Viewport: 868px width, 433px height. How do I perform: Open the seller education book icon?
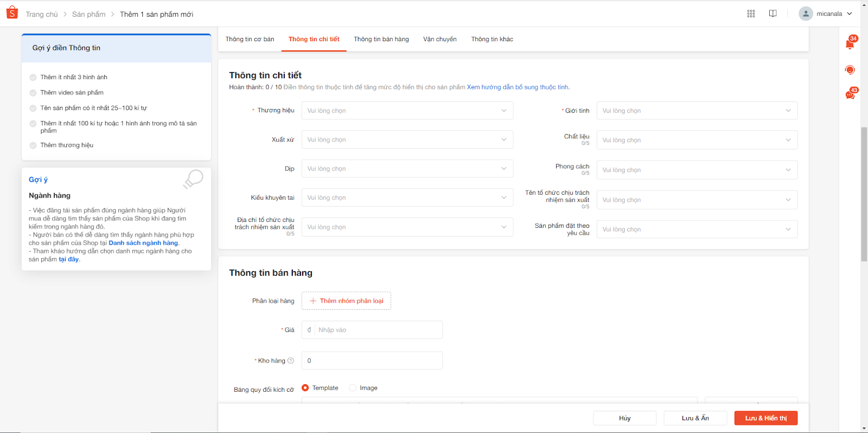click(773, 14)
